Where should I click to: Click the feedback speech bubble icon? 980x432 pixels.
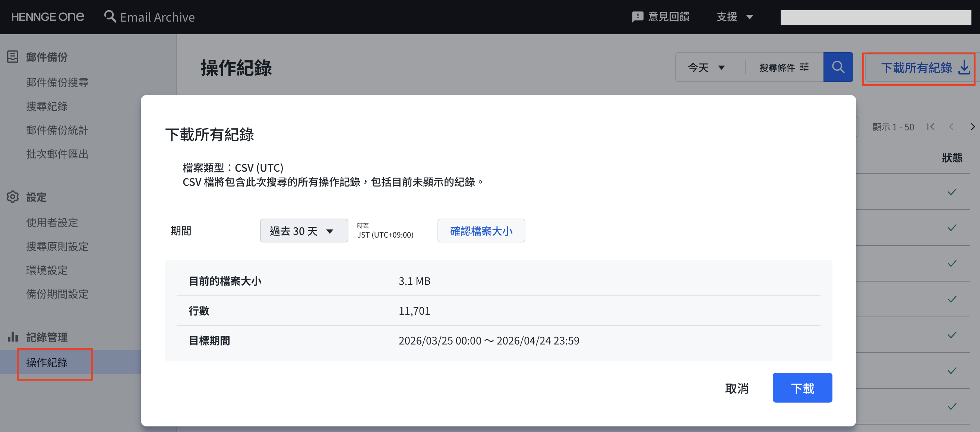pos(637,17)
